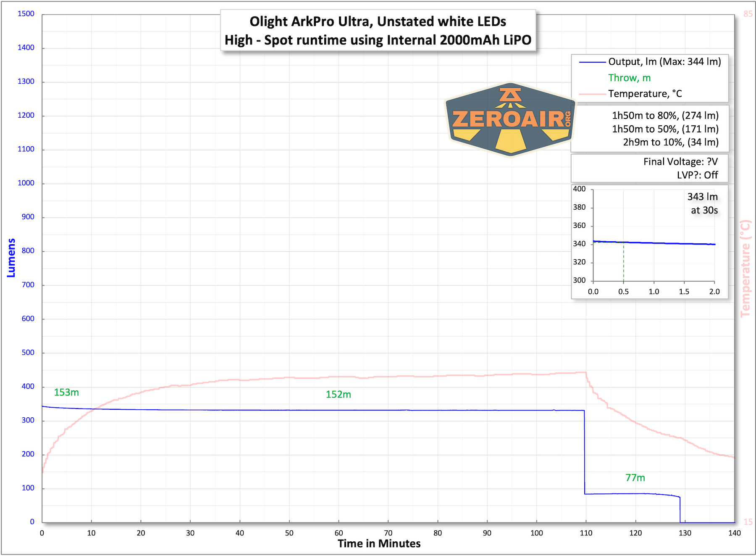Click the "343 lm at 30s" inset label

coord(703,203)
